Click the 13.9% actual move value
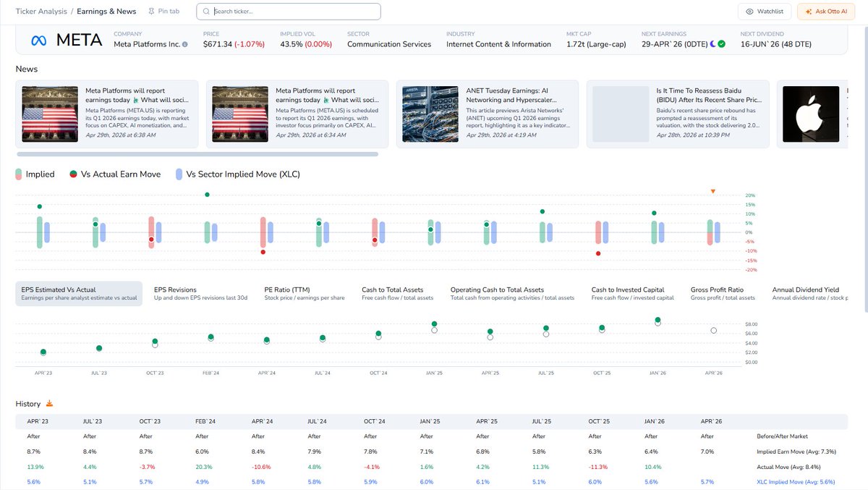Image resolution: width=868 pixels, height=490 pixels. 35,465
